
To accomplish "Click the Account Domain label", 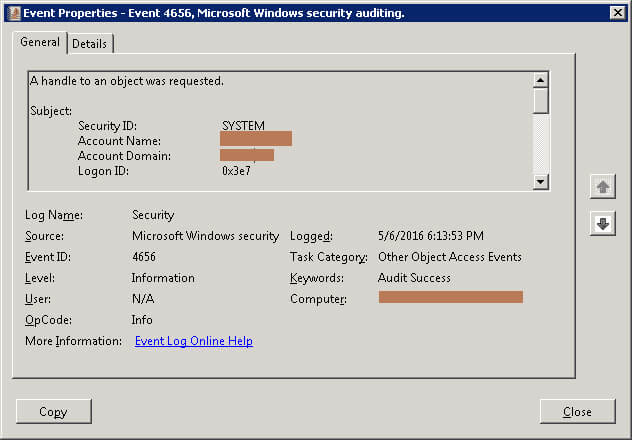I will tap(124, 156).
